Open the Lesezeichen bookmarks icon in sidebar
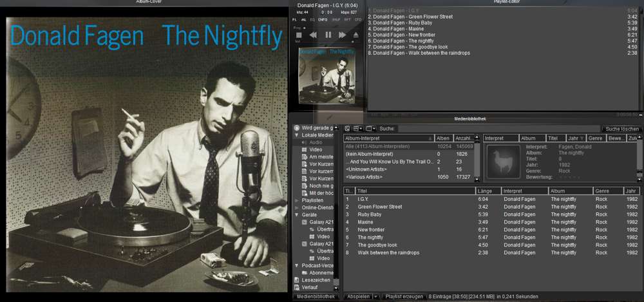 point(296,280)
